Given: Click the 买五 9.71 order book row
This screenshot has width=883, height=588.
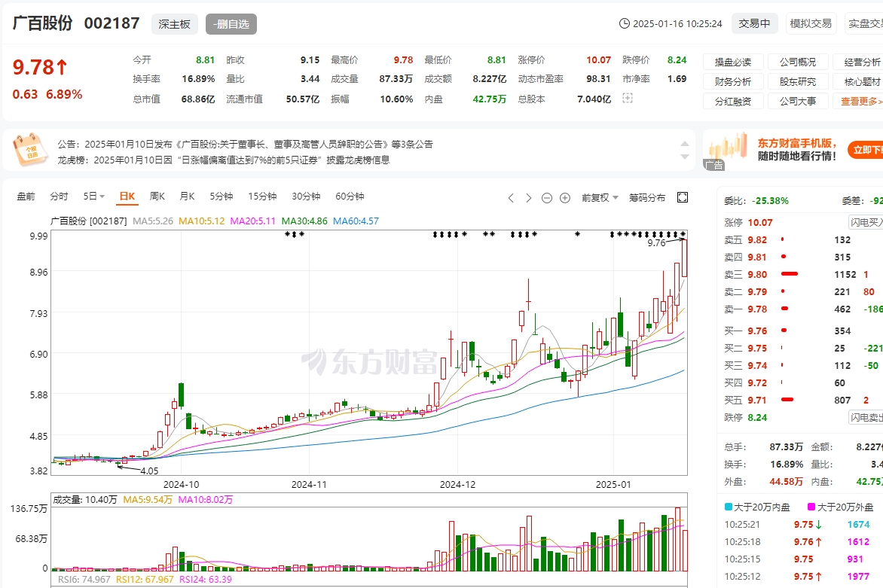Looking at the screenshot, I should pyautogui.click(x=803, y=400).
